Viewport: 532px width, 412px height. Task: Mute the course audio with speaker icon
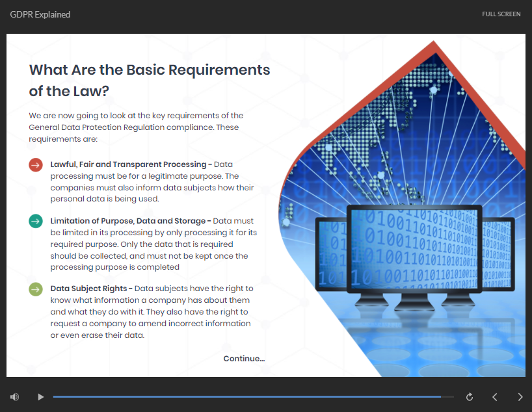click(14, 397)
